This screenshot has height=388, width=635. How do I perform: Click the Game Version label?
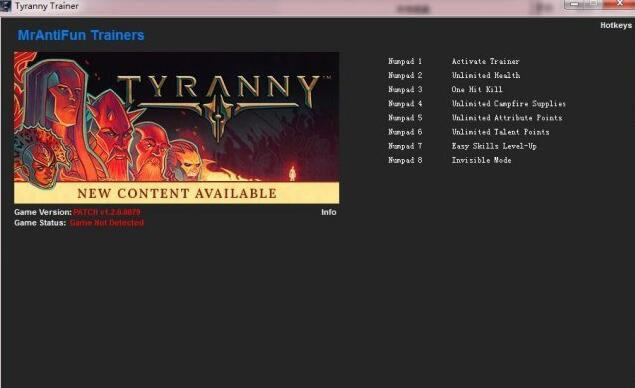pos(43,212)
